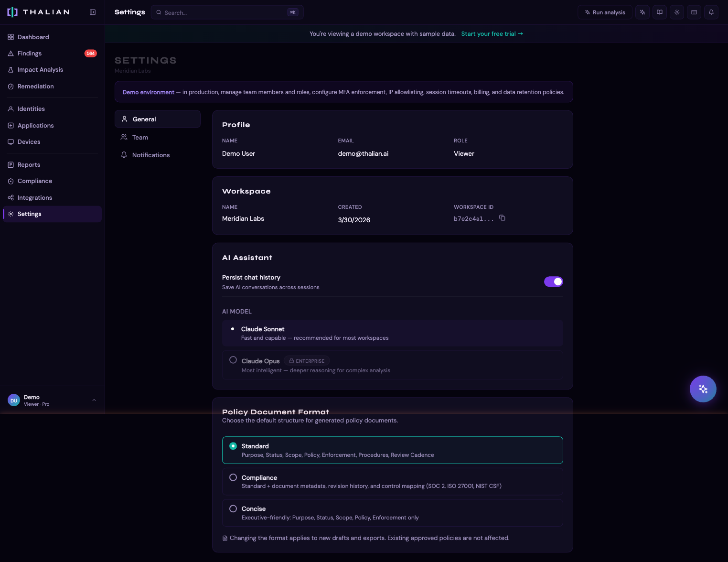This screenshot has height=562, width=728.
Task: Collapse the sidebar with the panel icon
Action: coord(93,12)
